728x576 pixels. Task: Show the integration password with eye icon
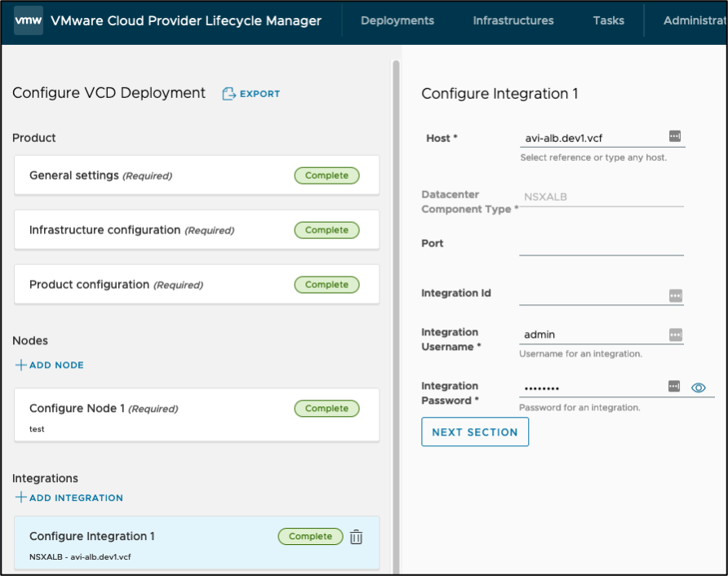click(698, 388)
